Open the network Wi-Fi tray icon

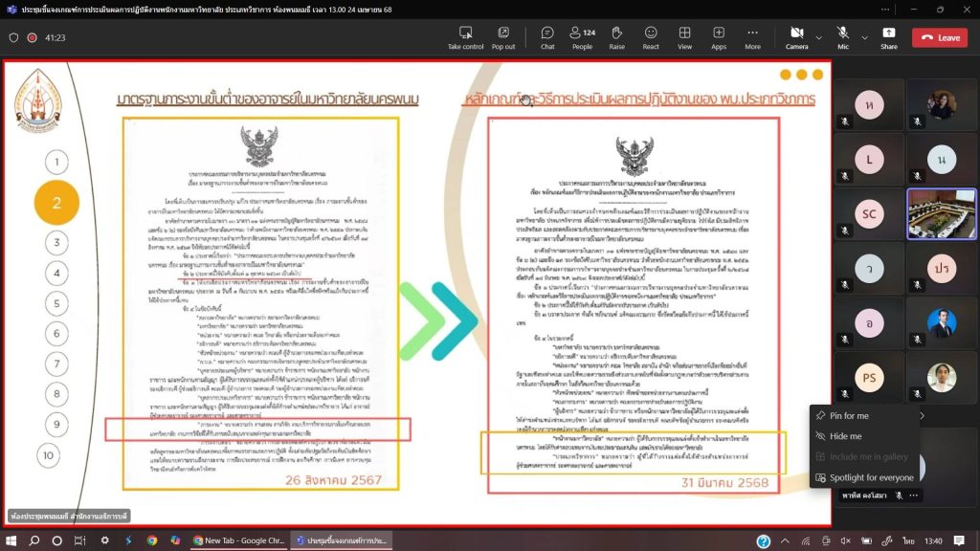click(806, 541)
